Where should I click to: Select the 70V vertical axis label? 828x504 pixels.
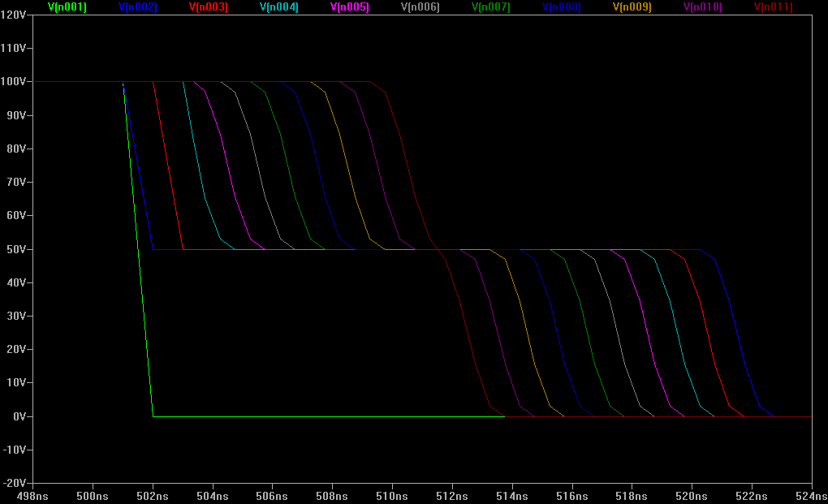[x=16, y=182]
